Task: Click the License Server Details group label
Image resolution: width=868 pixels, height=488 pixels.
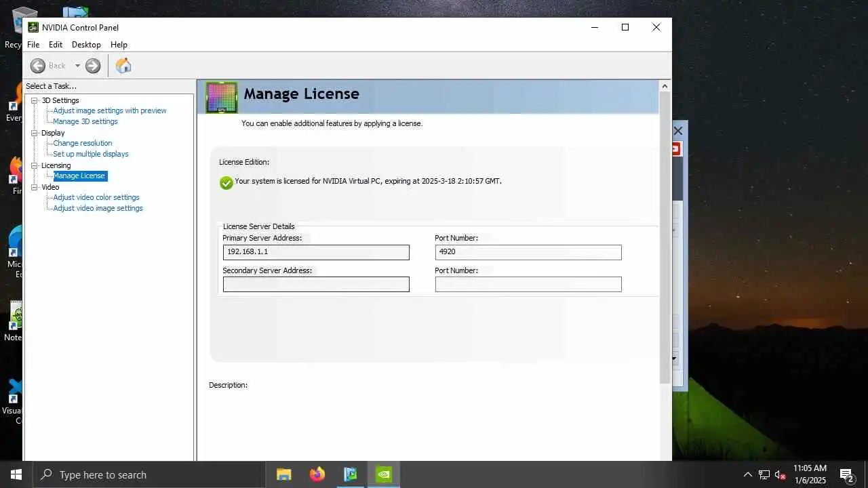Action: [x=259, y=226]
